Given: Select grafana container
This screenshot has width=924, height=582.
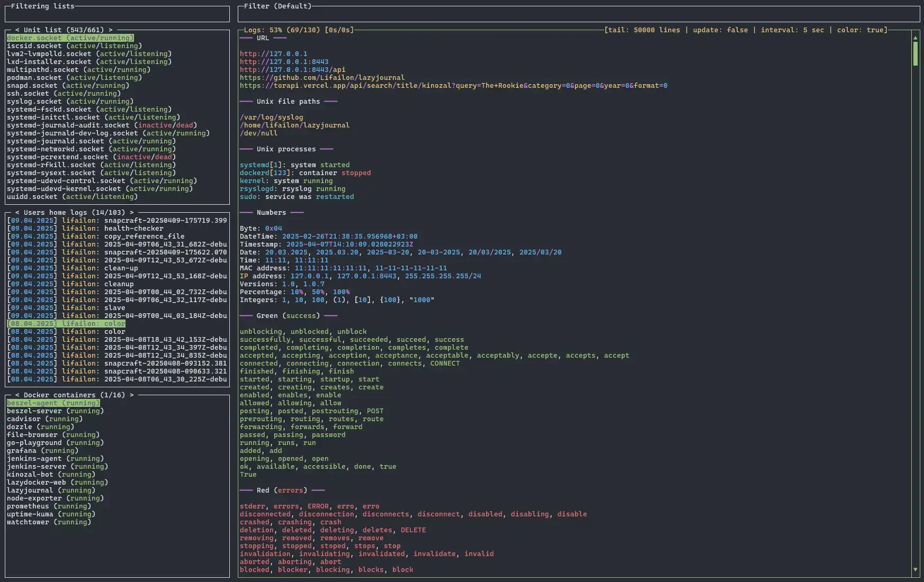Looking at the screenshot, I should [x=43, y=451].
